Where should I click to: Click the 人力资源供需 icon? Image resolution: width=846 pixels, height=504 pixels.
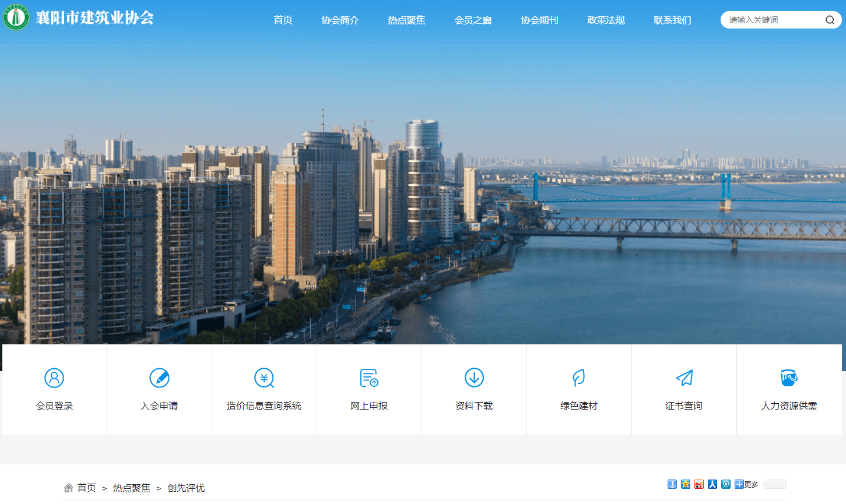tap(789, 378)
